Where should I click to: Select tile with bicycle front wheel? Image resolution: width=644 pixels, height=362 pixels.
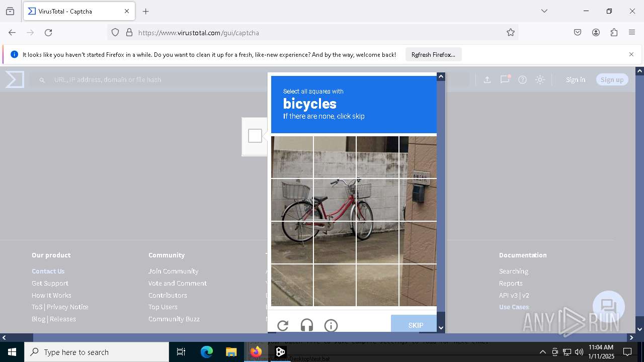pos(377,242)
